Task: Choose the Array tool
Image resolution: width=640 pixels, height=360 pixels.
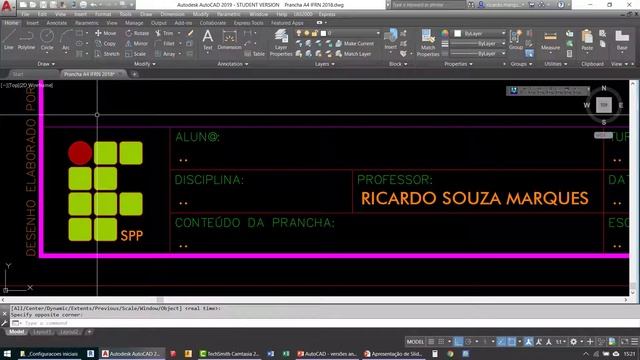Action: pyautogui.click(x=165, y=53)
